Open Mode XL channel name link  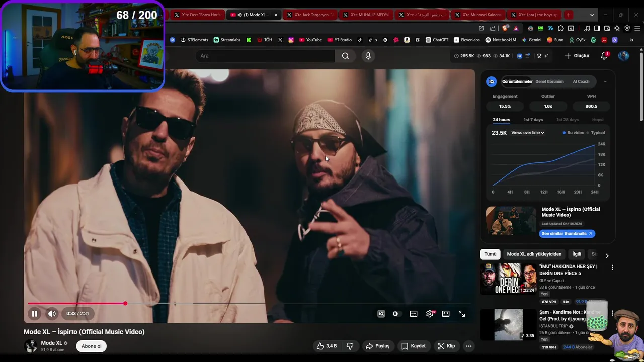coord(51,343)
